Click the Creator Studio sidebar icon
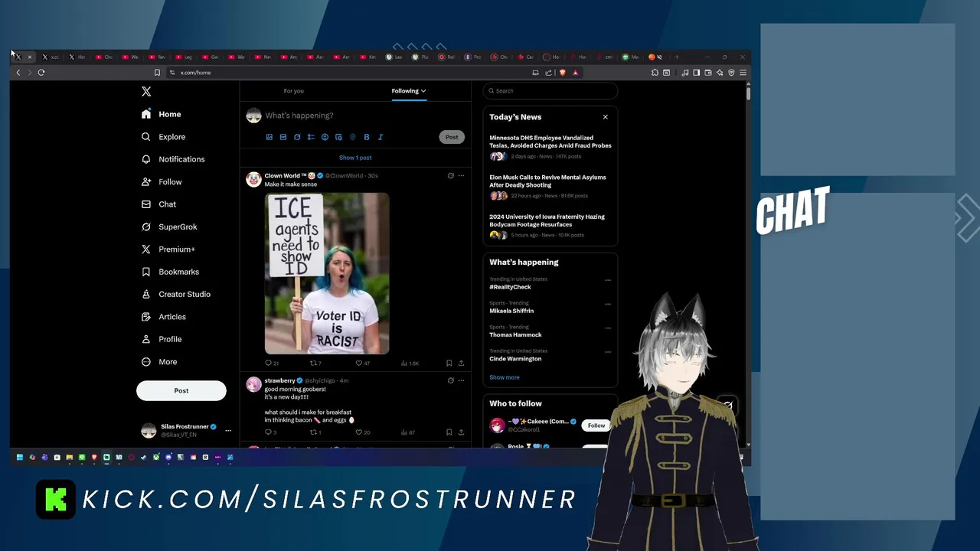This screenshot has height=551, width=980. click(x=146, y=294)
